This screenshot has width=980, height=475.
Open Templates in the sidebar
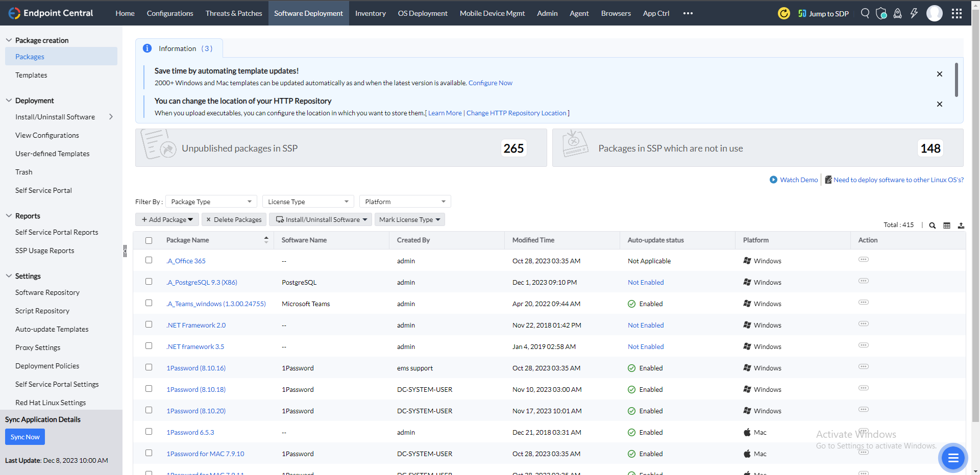[31, 75]
